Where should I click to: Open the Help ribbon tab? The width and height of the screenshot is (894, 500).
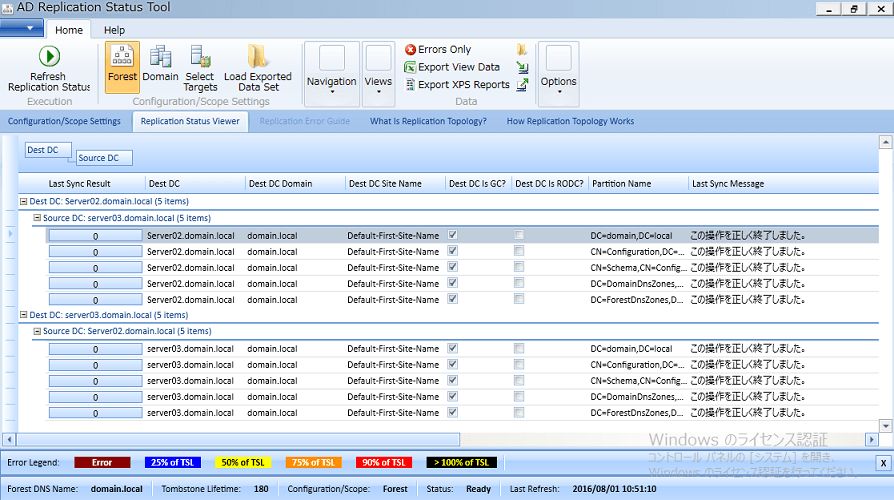[114, 30]
